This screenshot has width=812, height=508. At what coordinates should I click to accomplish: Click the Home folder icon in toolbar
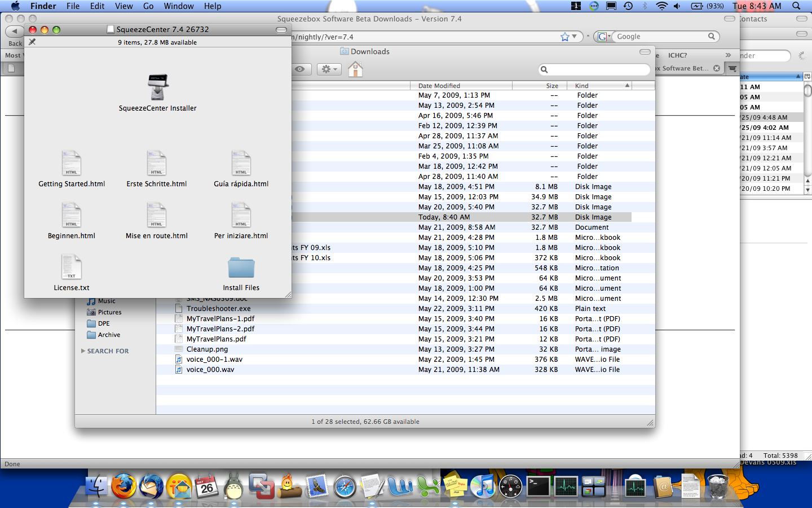pos(355,69)
